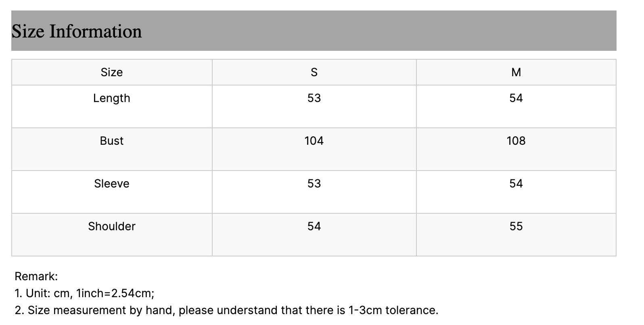The width and height of the screenshot is (644, 325).
Task: Click the Sleeve value for size M
Action: click(516, 183)
